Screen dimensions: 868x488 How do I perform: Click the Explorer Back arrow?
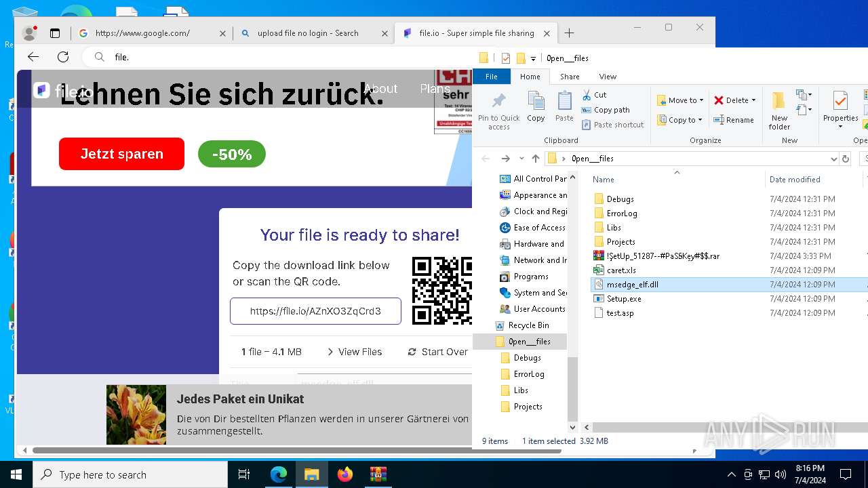point(486,159)
